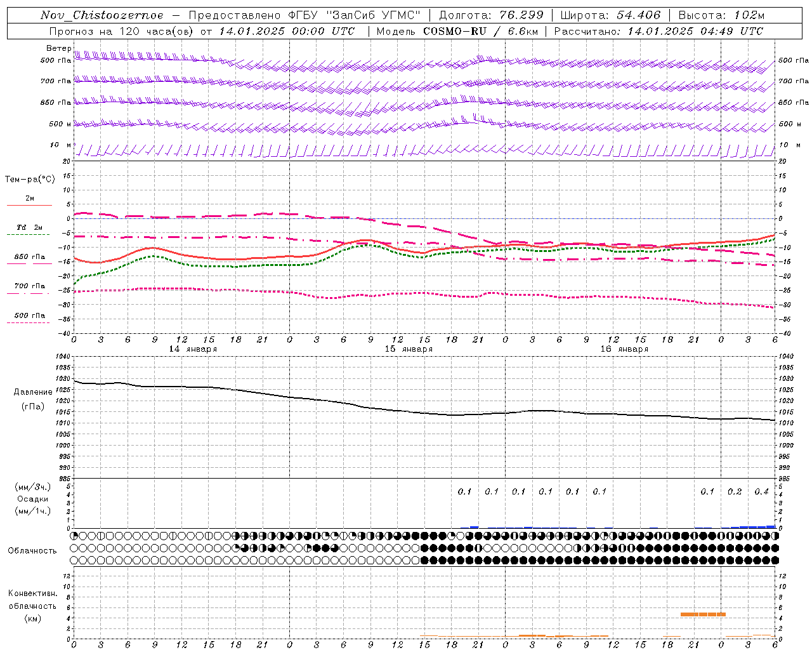This screenshot has height=650, width=812.
Task: Click the 0.4 precipitation amount value
Action: (761, 492)
